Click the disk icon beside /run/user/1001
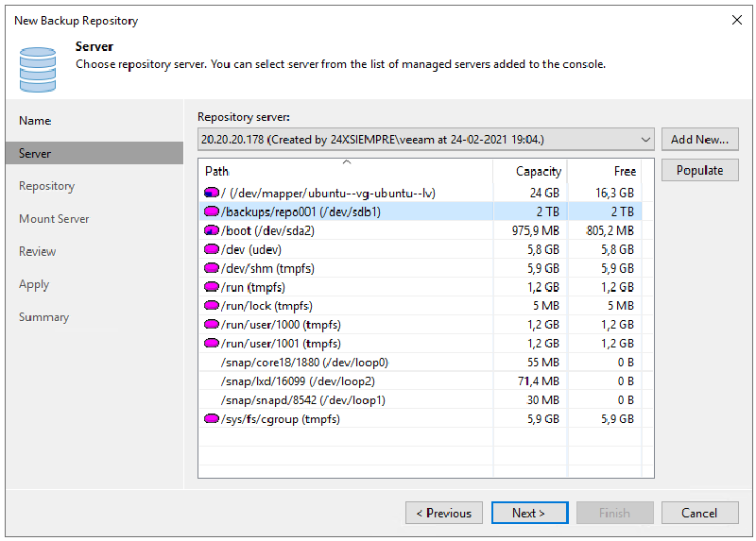This screenshot has width=756, height=541. pos(212,343)
